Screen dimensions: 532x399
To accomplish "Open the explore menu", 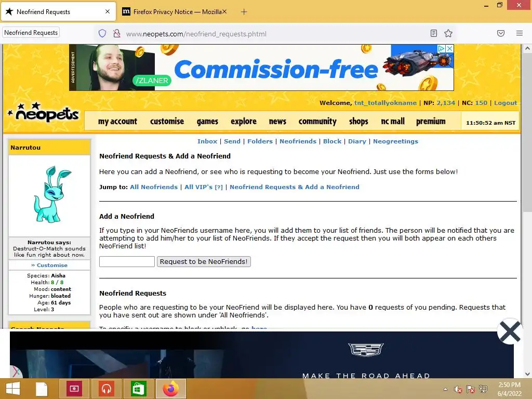I will tap(244, 121).
